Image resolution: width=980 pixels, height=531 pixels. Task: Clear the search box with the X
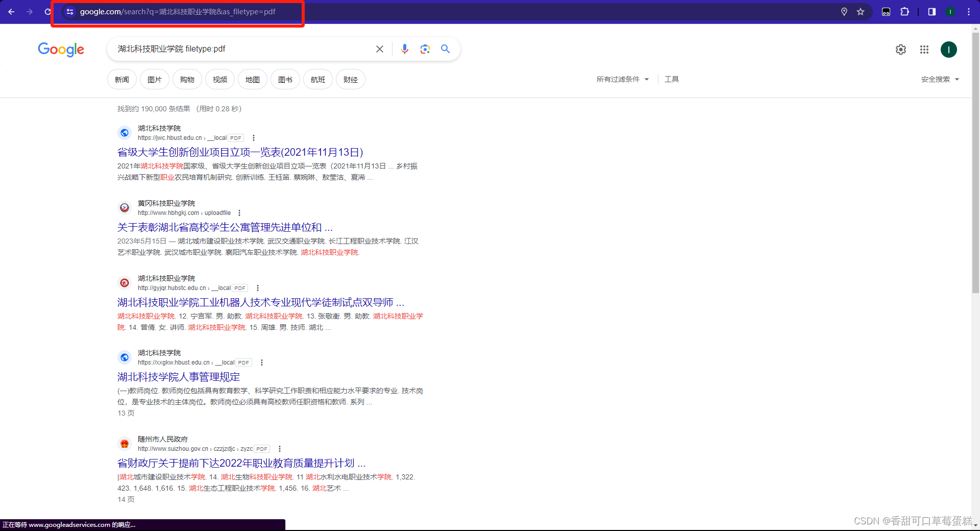pos(380,49)
